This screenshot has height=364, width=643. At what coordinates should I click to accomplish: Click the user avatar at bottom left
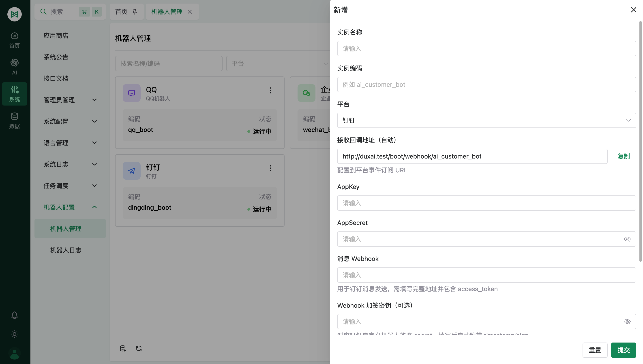pos(15,354)
